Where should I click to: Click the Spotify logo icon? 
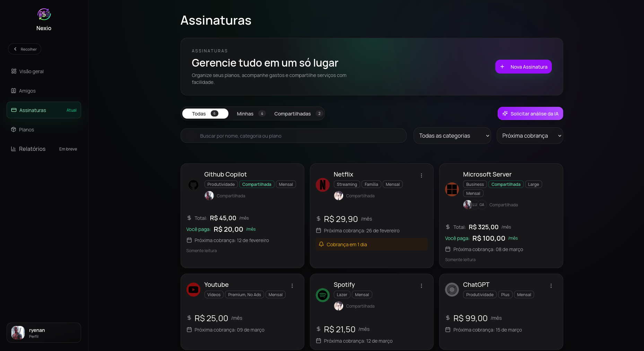pos(323,295)
